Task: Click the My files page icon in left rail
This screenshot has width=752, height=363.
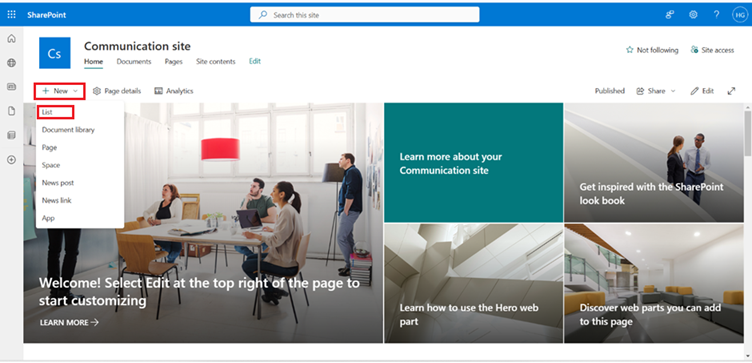Action: pos(12,111)
